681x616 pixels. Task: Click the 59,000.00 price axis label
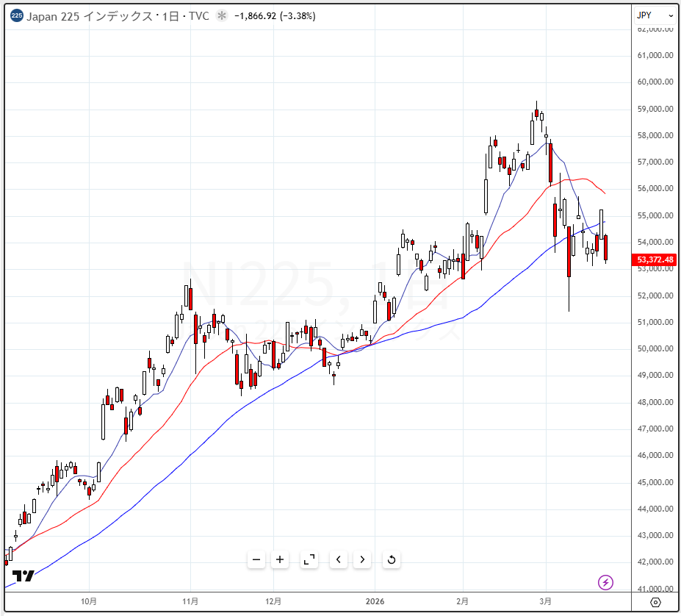(655, 109)
